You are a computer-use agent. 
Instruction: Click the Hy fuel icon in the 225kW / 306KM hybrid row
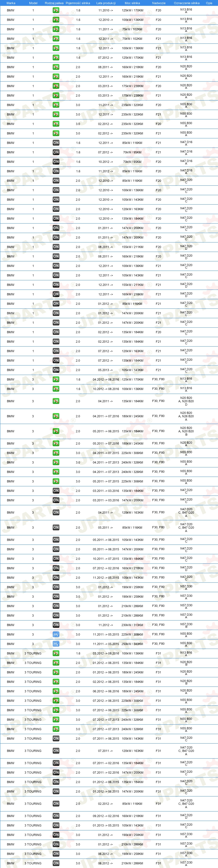pos(56,634)
